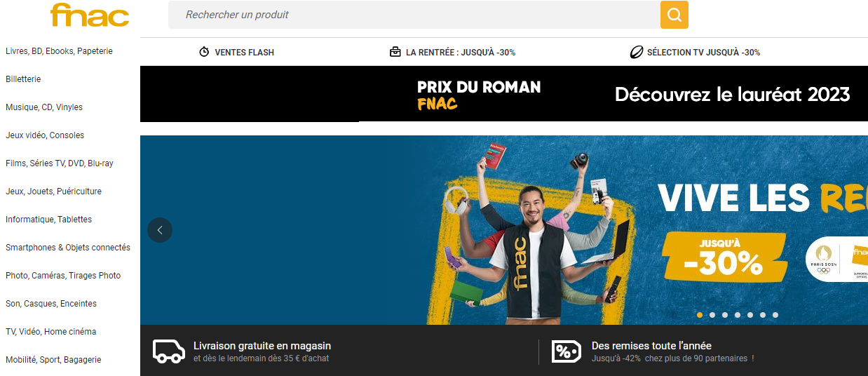Click the Ventes Flash stopwatch icon

click(x=204, y=52)
